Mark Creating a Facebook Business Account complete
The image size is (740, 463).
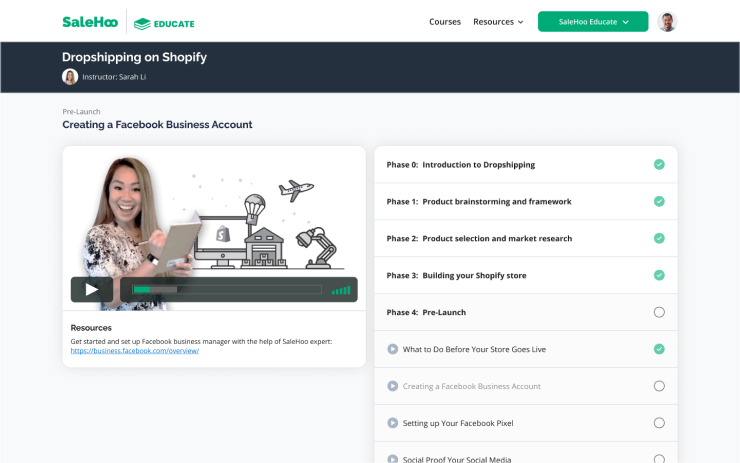pyautogui.click(x=659, y=386)
